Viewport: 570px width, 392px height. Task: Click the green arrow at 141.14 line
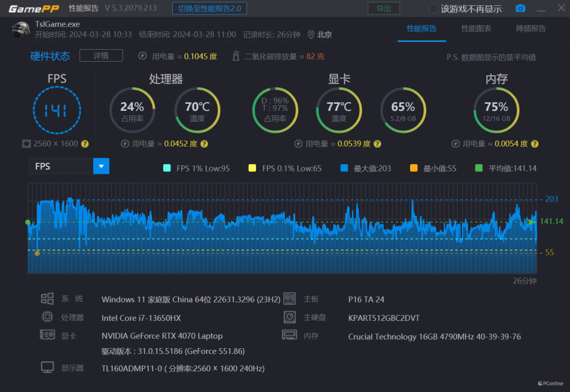pos(531,222)
